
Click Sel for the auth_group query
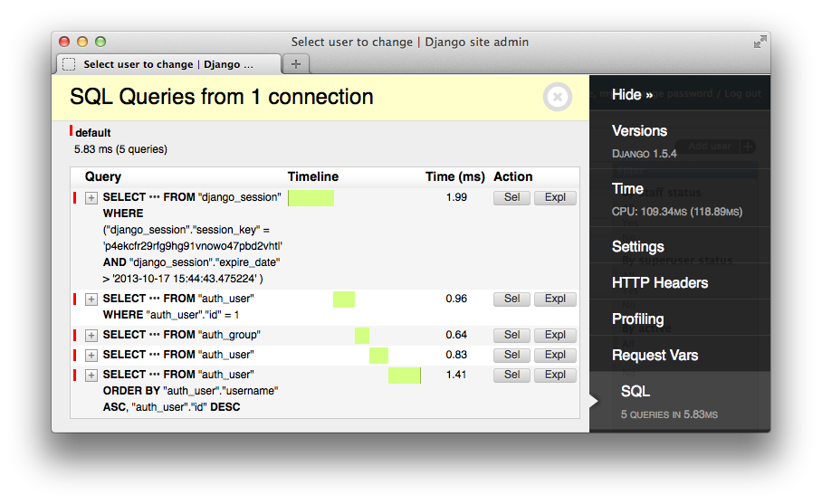click(x=511, y=335)
